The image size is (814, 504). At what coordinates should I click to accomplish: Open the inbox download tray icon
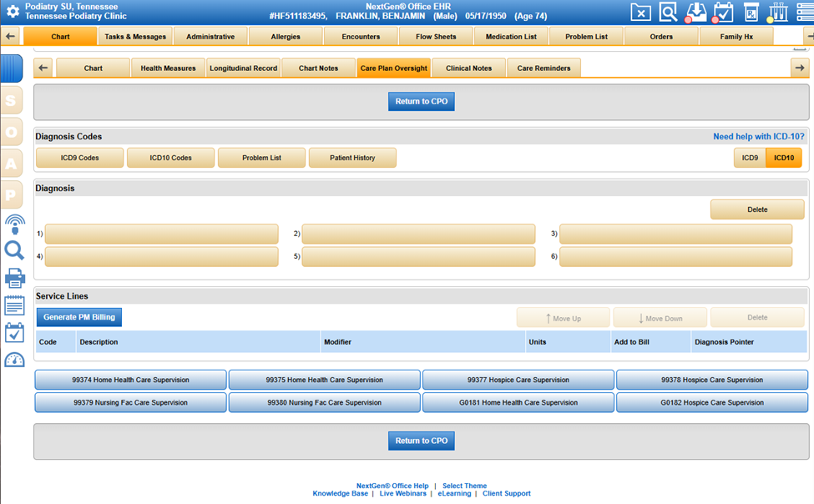(695, 13)
